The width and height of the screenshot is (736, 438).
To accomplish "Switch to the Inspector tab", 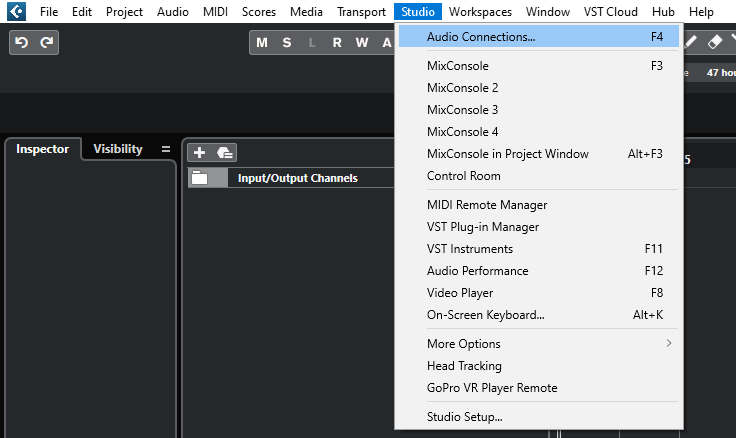I will point(43,149).
